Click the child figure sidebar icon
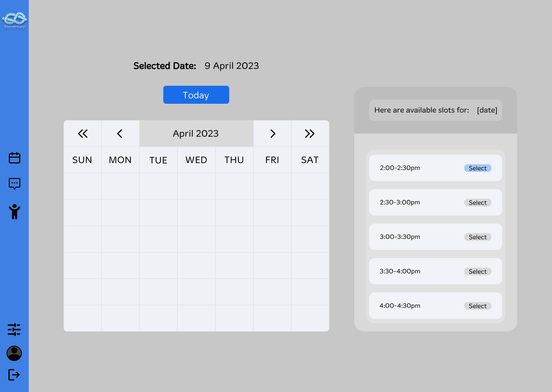The image size is (552, 392). [x=14, y=212]
